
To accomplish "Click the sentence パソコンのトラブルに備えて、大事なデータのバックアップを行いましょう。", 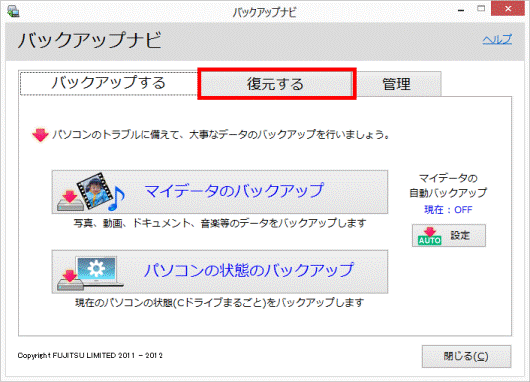I will point(221,135).
